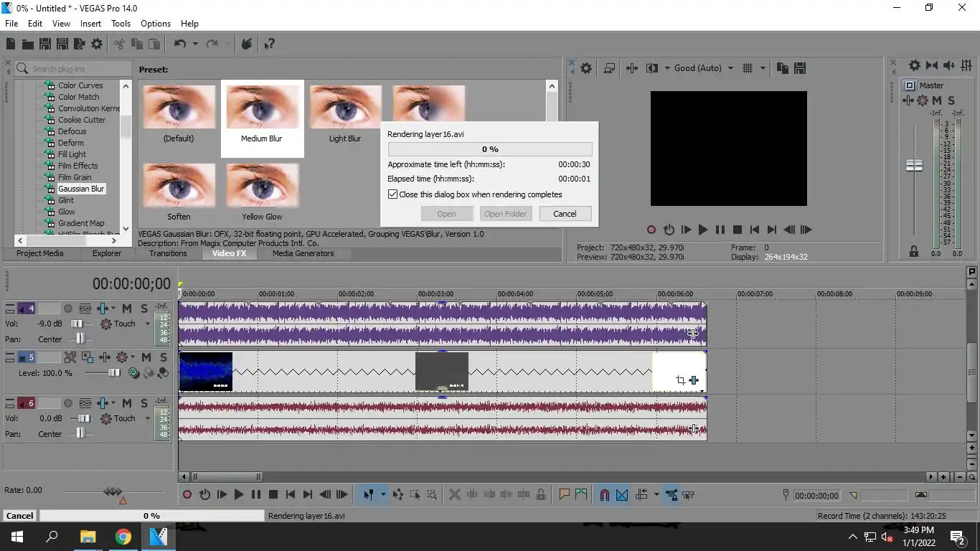Select the Zoom Edit tool
Screen dimensions: 980x551
tap(432, 494)
